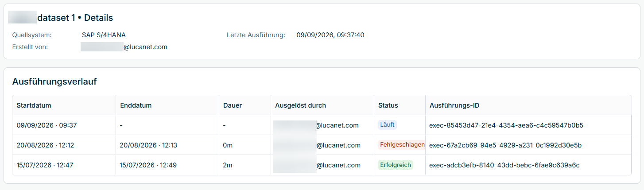Click the creator email ending @lucanet.com in details
This screenshot has height=190, width=644.
click(x=124, y=47)
